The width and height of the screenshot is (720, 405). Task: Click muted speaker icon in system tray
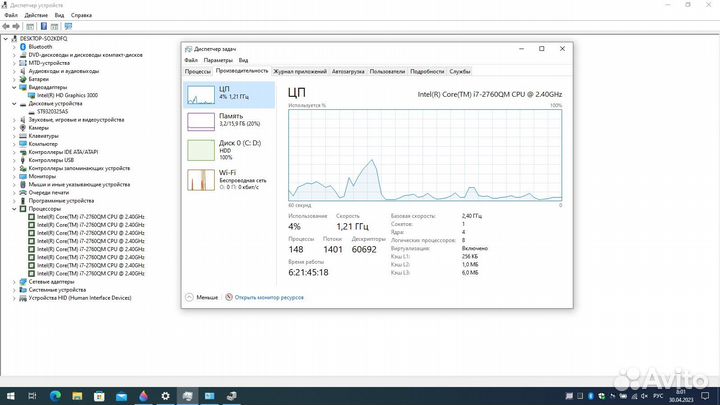click(644, 396)
